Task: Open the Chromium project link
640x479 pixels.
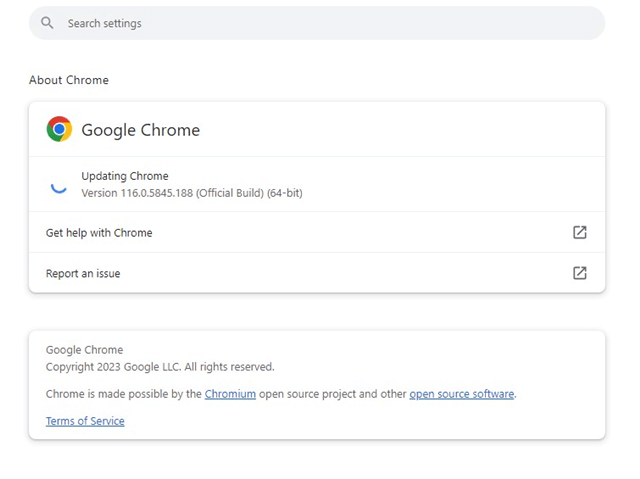Action: coord(230,394)
